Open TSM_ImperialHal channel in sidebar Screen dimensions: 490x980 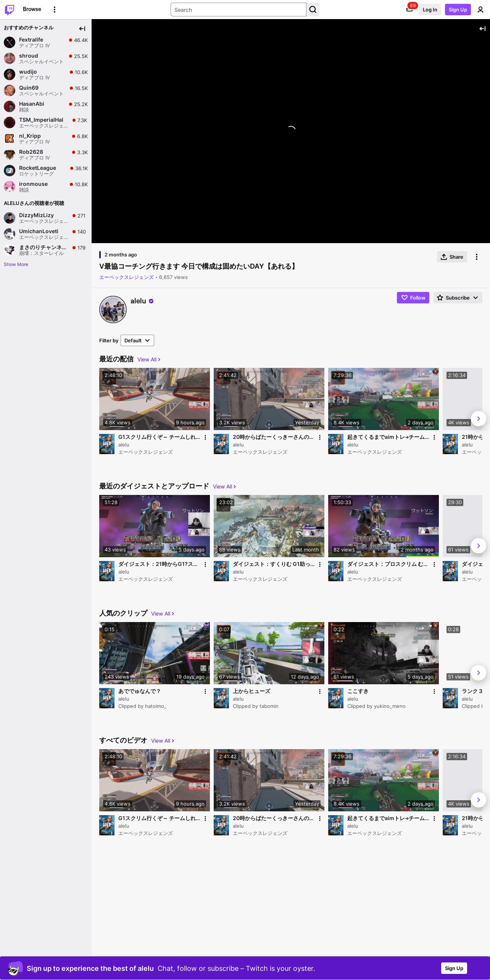[x=46, y=122]
